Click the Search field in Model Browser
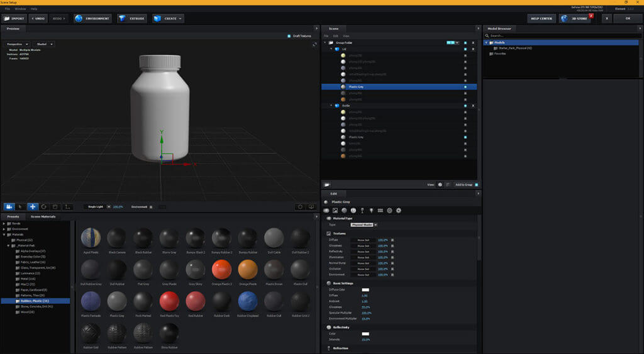 click(x=562, y=36)
